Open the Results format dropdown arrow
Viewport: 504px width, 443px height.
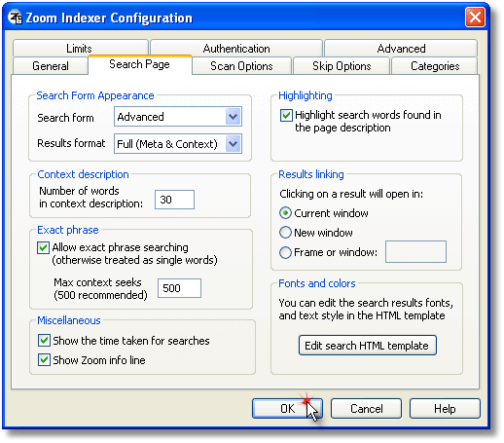click(234, 144)
